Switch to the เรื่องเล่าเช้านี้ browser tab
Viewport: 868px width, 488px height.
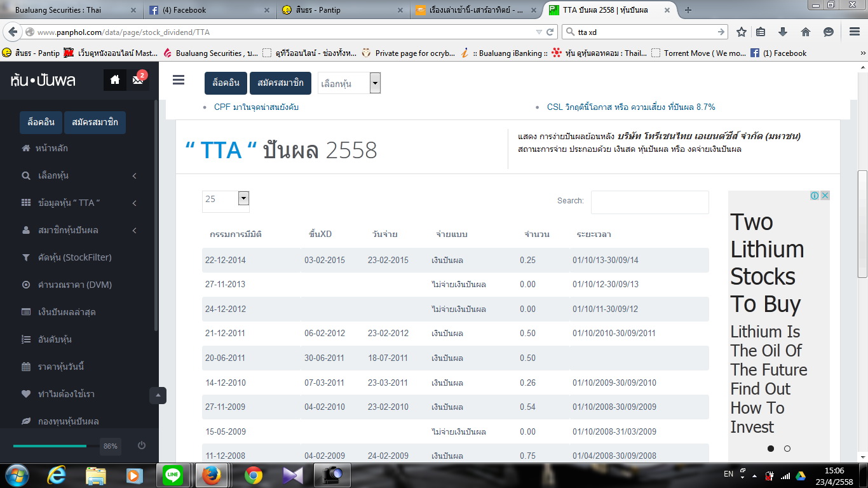coord(475,10)
